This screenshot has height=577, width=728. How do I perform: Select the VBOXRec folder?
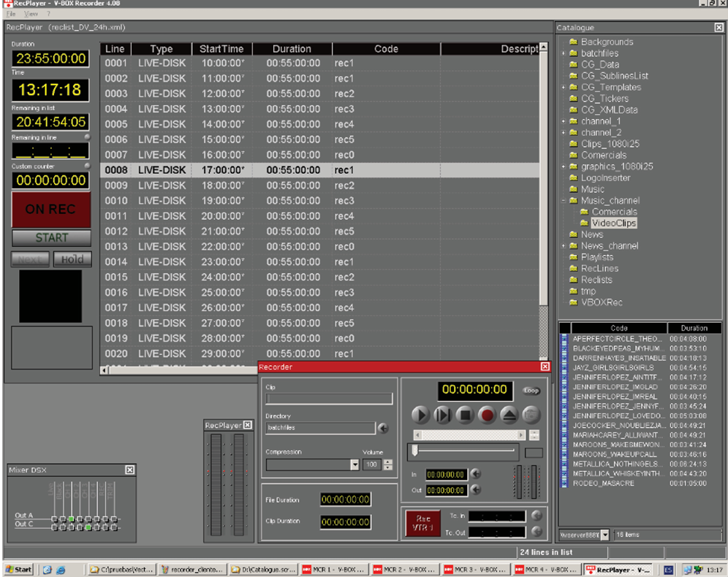tap(602, 302)
